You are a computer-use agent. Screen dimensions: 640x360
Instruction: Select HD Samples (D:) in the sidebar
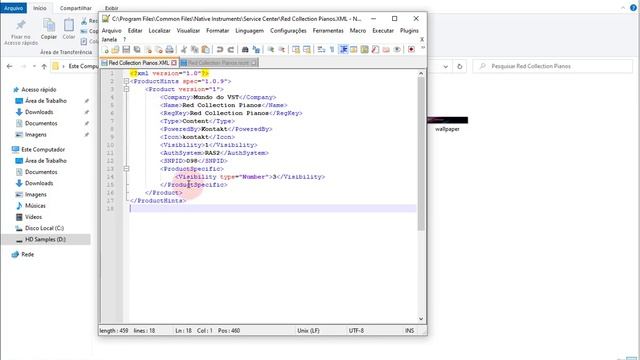pos(46,240)
